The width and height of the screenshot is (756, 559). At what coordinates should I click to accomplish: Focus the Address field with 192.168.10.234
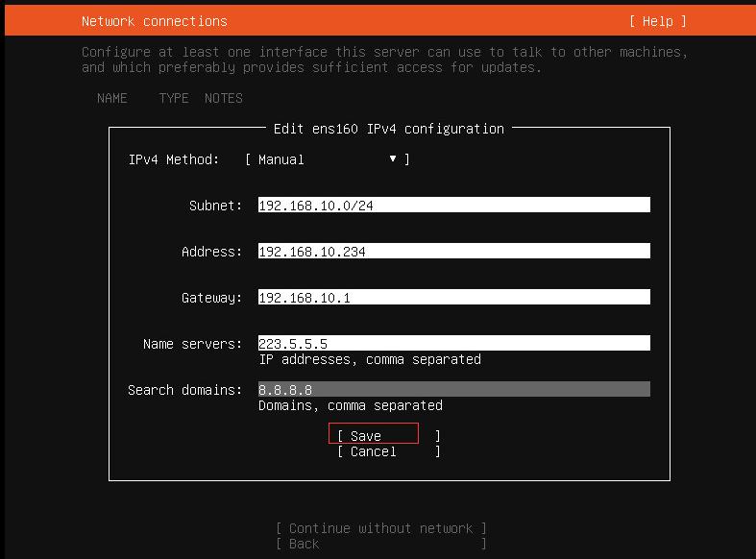(x=453, y=252)
